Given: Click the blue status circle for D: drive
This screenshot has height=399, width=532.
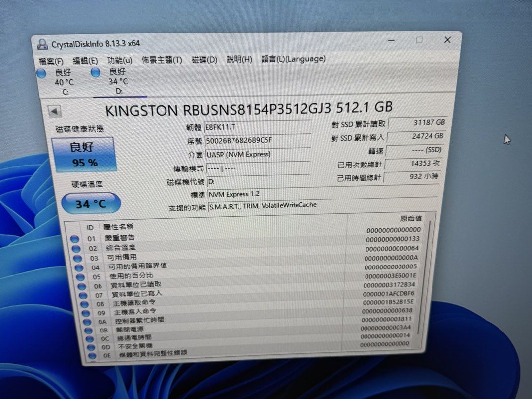Looking at the screenshot, I should (96, 72).
